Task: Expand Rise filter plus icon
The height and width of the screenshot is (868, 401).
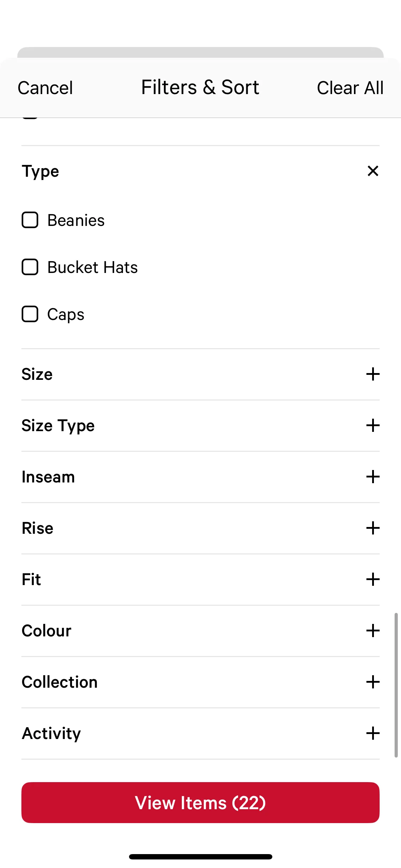Action: (373, 528)
